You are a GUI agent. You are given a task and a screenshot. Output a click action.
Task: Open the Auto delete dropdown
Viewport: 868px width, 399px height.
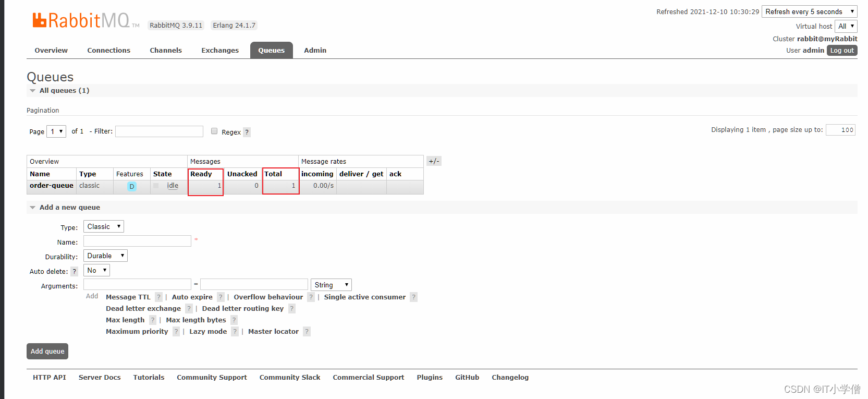(96, 270)
